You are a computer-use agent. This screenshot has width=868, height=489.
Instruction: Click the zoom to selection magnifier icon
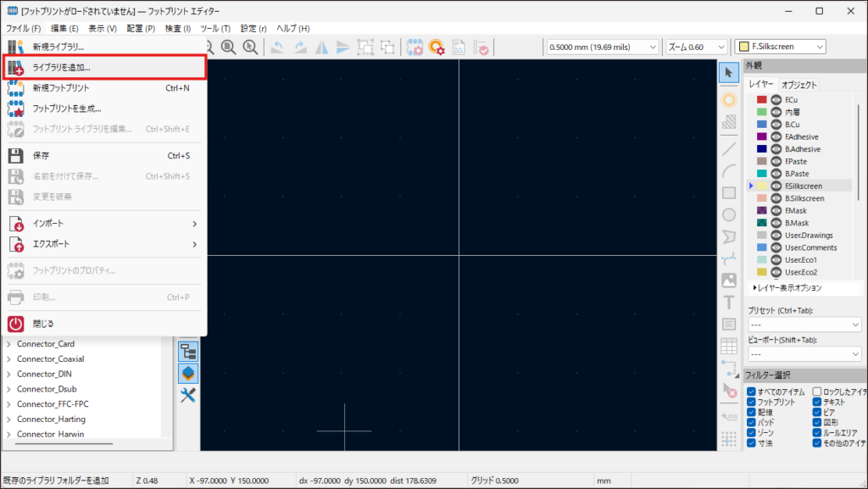click(x=251, y=47)
